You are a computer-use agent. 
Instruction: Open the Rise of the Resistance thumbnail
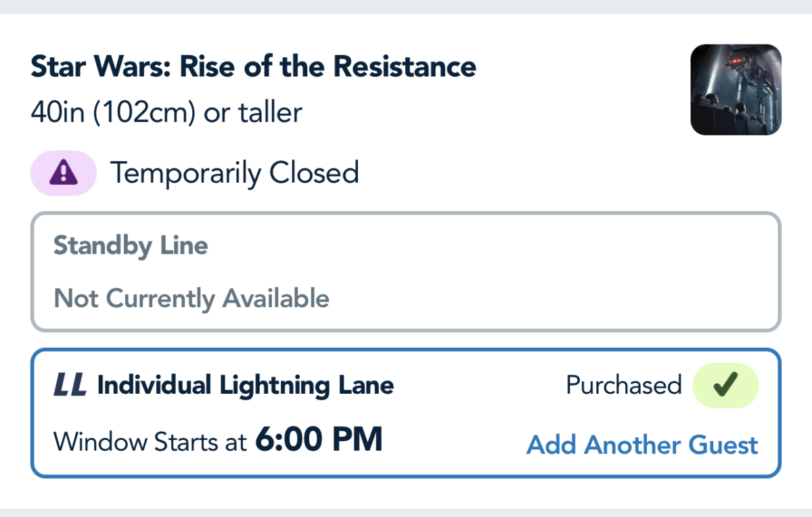[x=736, y=89]
